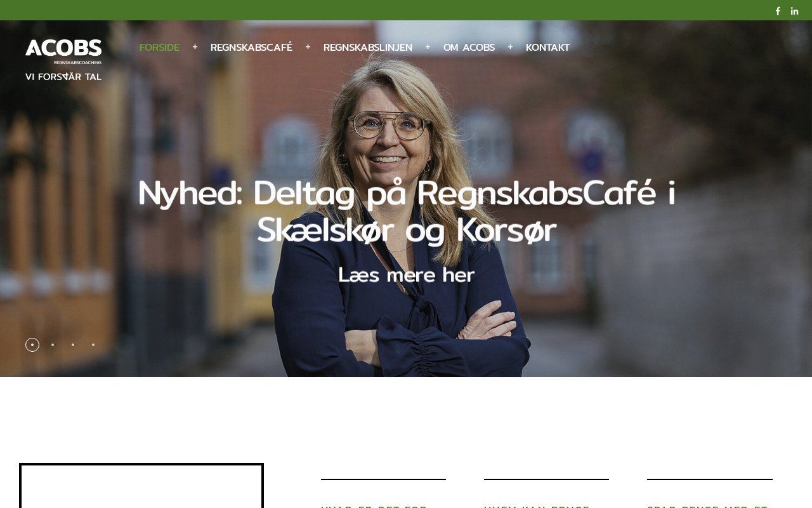Jump to the fourth slideshow dot
Image resolution: width=812 pixels, height=508 pixels.
click(93, 345)
